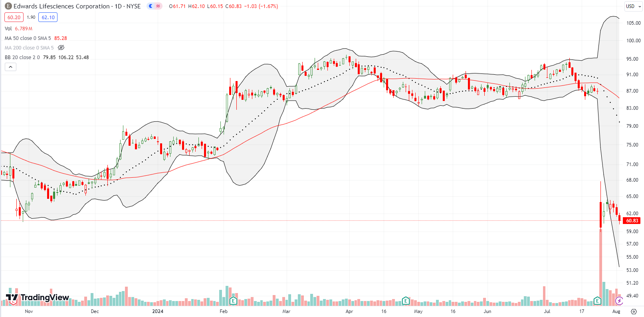Click the red 60.83 last-price label
Image resolution: width=644 pixels, height=317 pixels.
[632, 220]
